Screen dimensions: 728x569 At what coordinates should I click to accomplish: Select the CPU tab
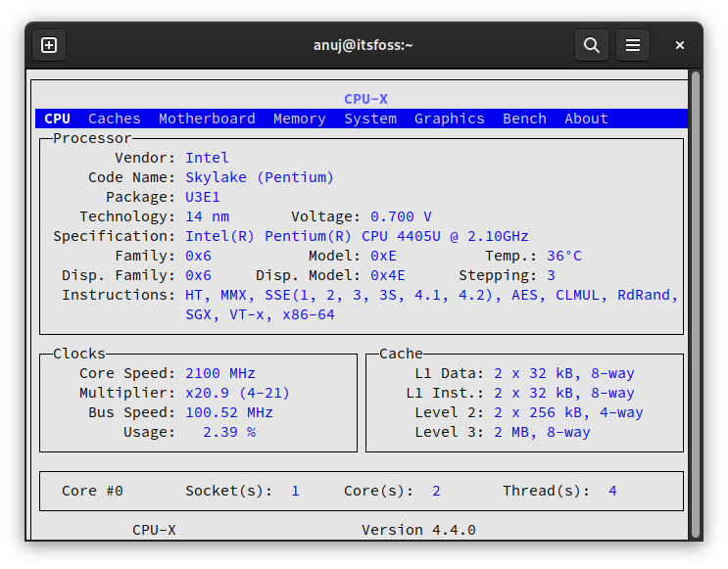[57, 119]
